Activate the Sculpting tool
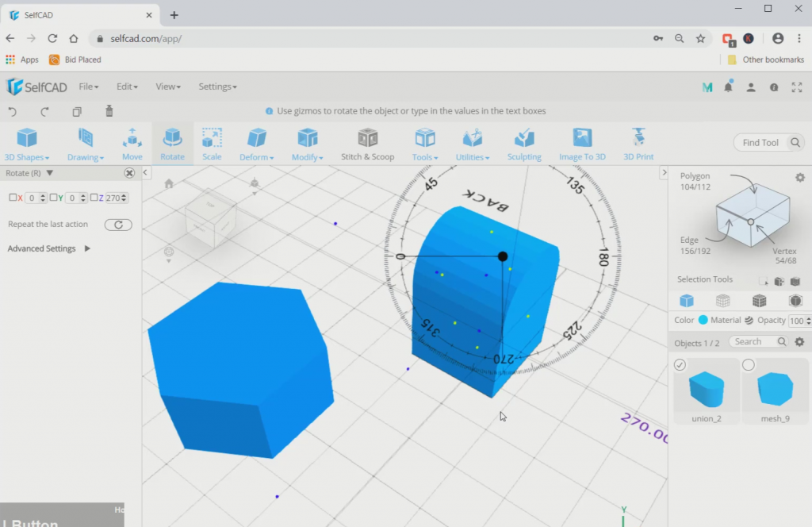 click(523, 141)
